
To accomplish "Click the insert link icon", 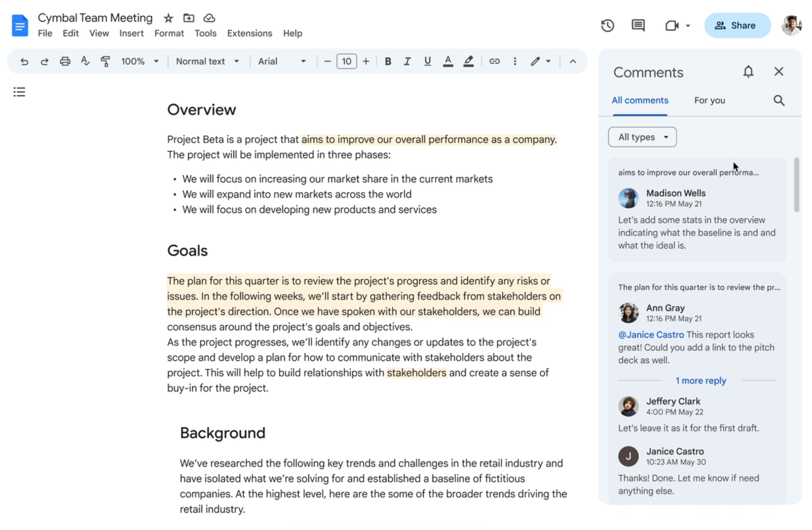I will [494, 61].
